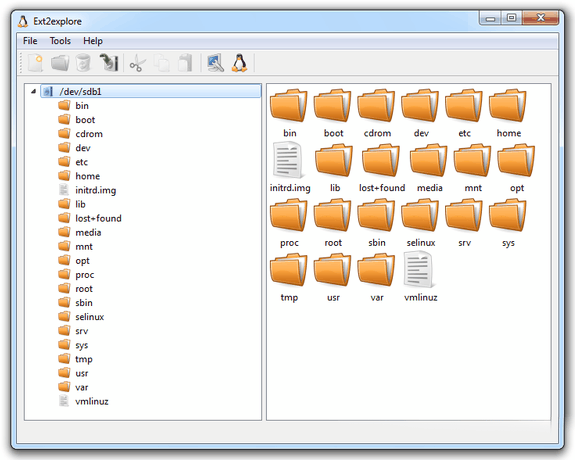Select cdrom folder in tree
The height and width of the screenshot is (460, 575).
click(x=80, y=134)
